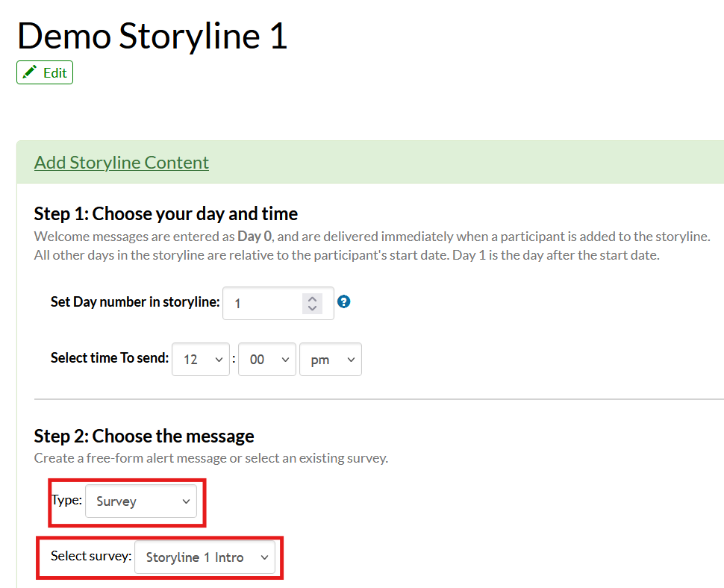Click the Demo Storyline 1 page title
724x588 pixels.
(152, 36)
